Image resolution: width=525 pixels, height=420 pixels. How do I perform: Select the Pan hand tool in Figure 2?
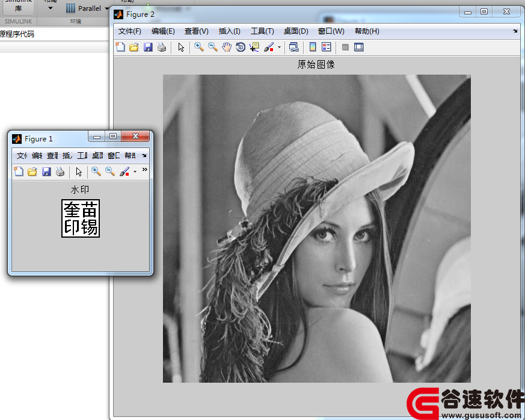point(227,47)
